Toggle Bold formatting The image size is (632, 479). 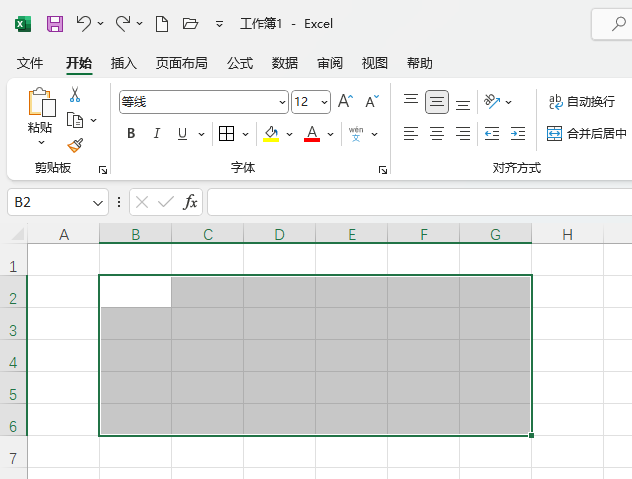click(131, 133)
